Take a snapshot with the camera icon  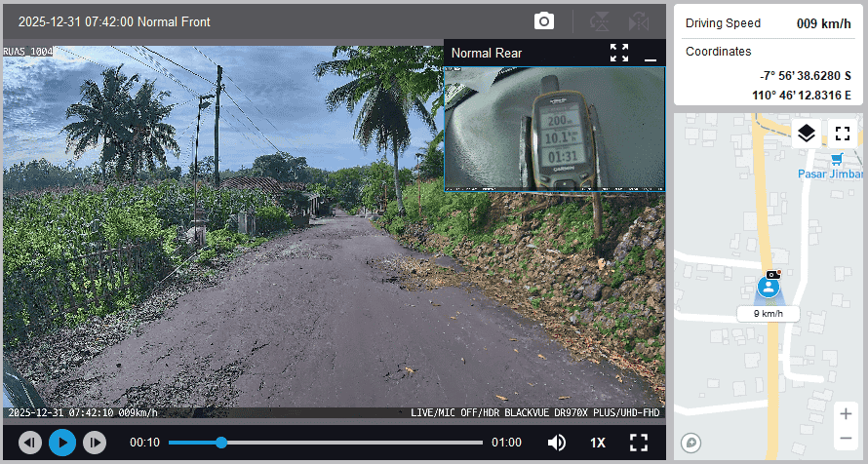(x=544, y=21)
